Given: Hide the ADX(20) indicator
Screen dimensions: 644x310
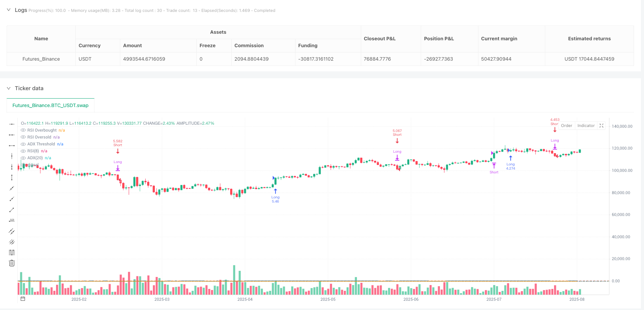Looking at the screenshot, I should [x=23, y=158].
